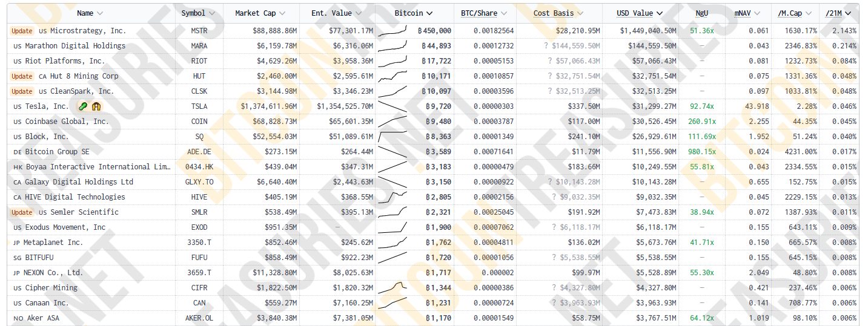This screenshot has height=326, width=868.
Task: Select the 0.00182564 BTC/Share value
Action: coord(494,31)
